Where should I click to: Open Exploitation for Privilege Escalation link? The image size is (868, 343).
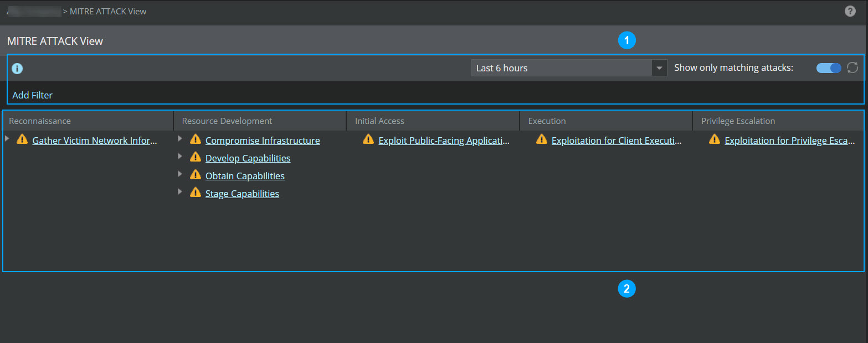click(790, 141)
